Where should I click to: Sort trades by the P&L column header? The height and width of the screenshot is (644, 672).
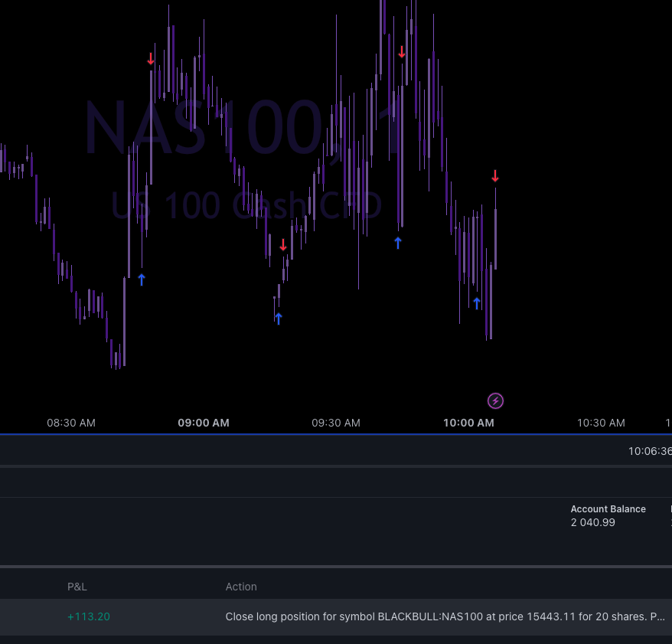point(77,587)
